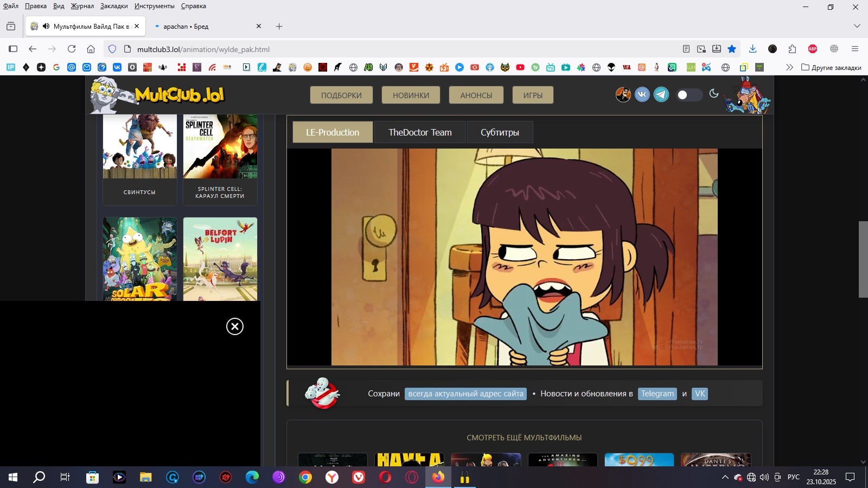The image size is (868, 488).
Task: Show hidden system tray icons
Action: coord(725,477)
